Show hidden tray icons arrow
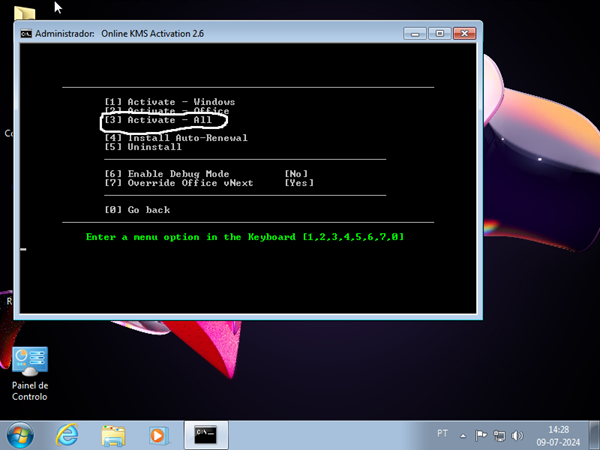 (463, 436)
